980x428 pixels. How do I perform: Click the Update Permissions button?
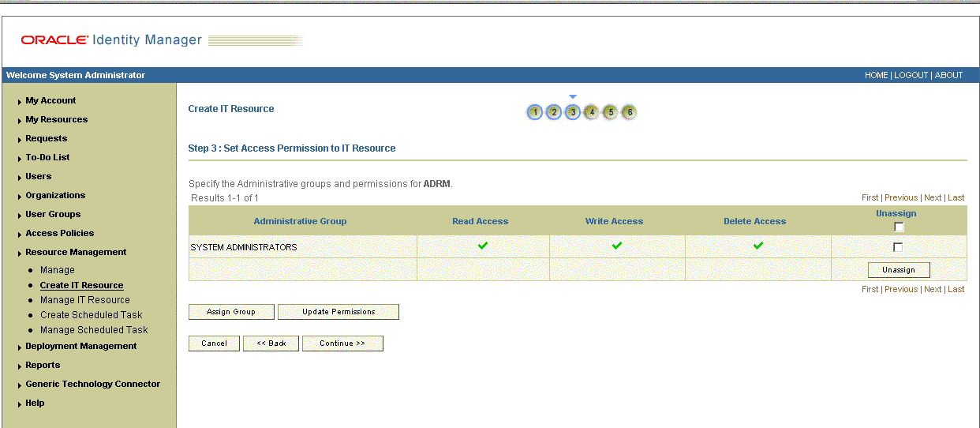coord(339,312)
